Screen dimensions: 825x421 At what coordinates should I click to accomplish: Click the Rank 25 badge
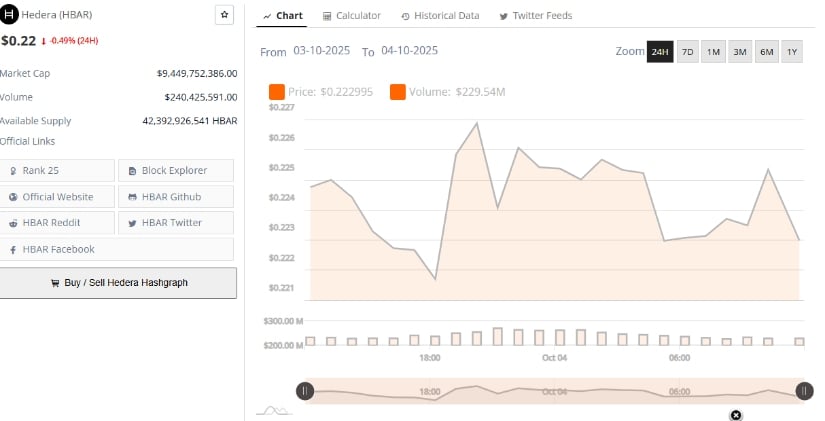point(57,171)
